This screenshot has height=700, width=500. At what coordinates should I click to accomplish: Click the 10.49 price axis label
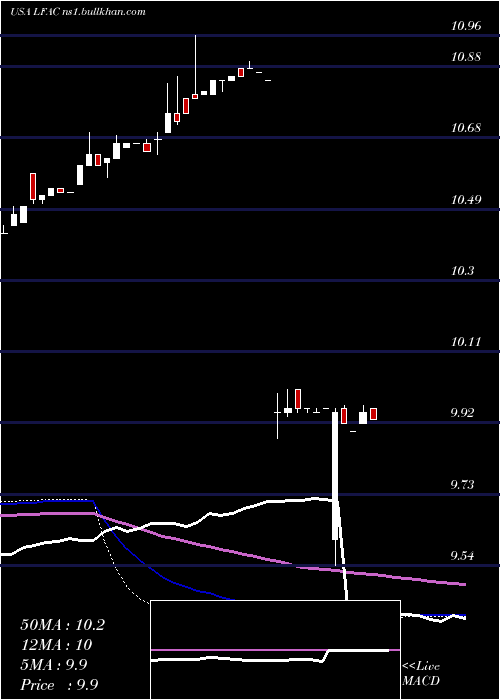coord(466,199)
